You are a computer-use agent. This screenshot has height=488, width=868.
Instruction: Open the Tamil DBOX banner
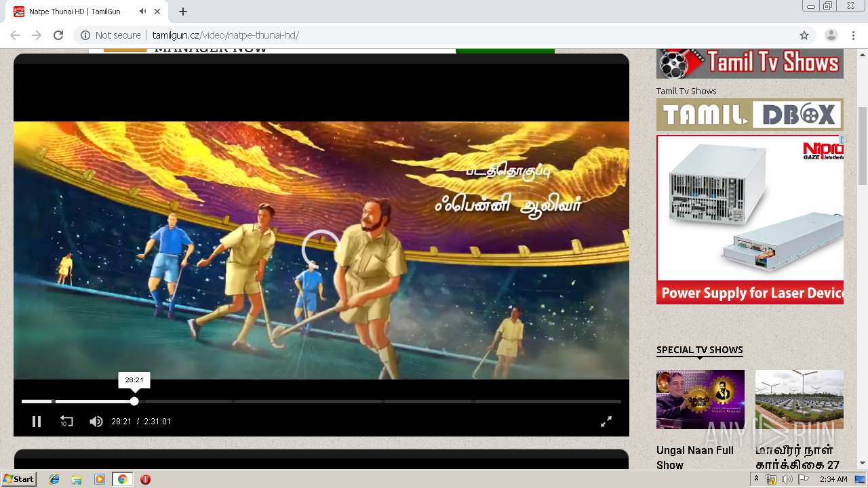[x=750, y=115]
